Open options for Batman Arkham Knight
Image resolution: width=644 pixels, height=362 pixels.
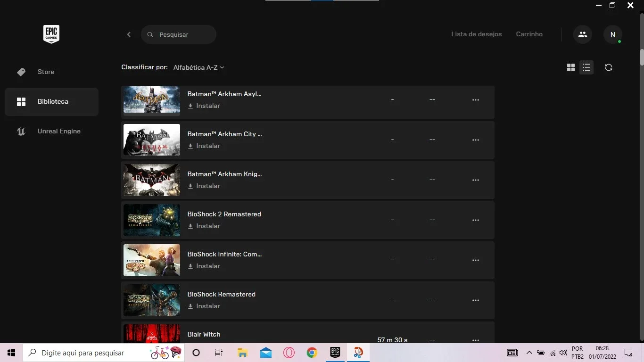tap(476, 180)
